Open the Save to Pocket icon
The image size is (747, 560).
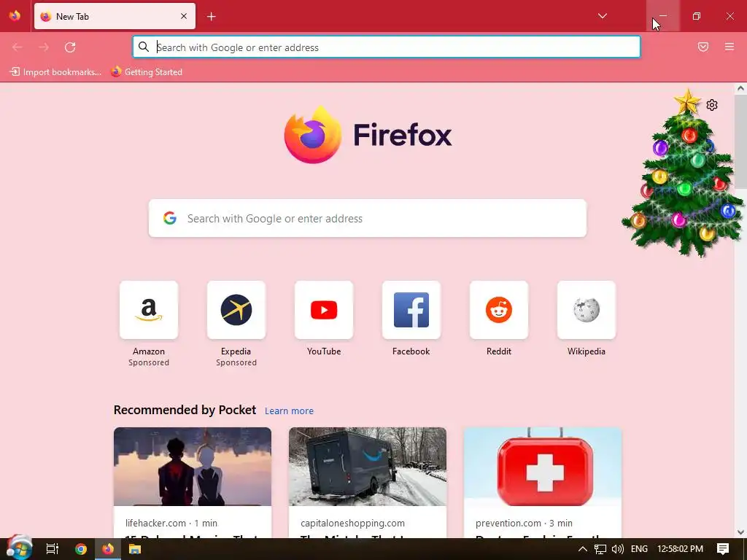click(703, 47)
